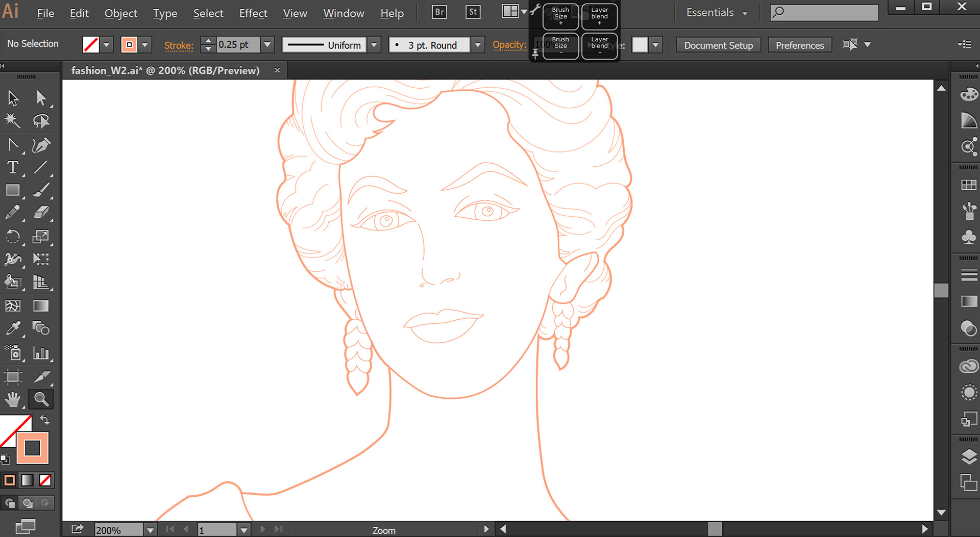This screenshot has height=537, width=980.
Task: Open zoom level 200% dropdown
Action: [150, 530]
